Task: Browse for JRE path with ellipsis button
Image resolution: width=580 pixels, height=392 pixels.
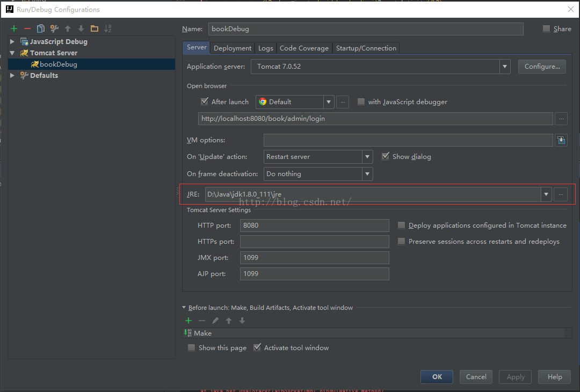Action: coord(561,194)
